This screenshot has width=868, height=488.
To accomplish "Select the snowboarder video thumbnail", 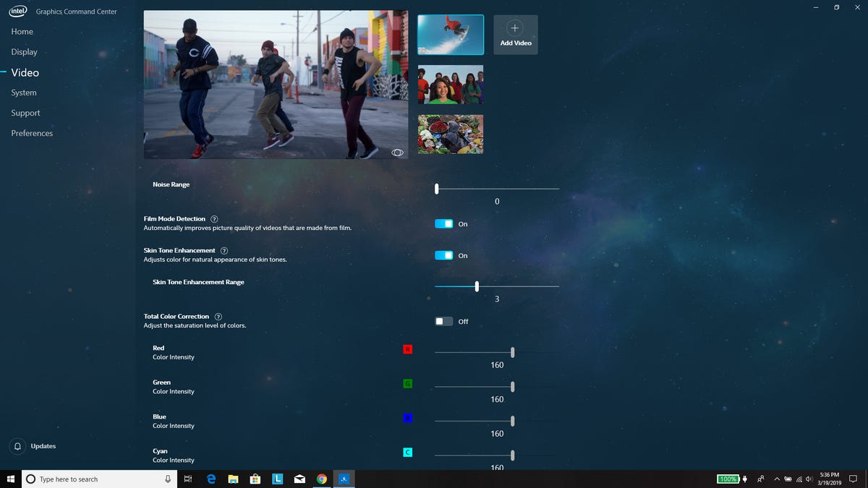I will pos(450,34).
